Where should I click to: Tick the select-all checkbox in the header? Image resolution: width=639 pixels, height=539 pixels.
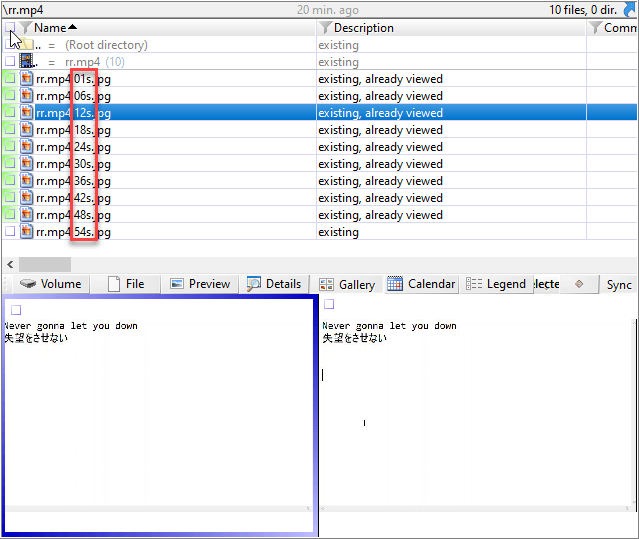(9, 28)
